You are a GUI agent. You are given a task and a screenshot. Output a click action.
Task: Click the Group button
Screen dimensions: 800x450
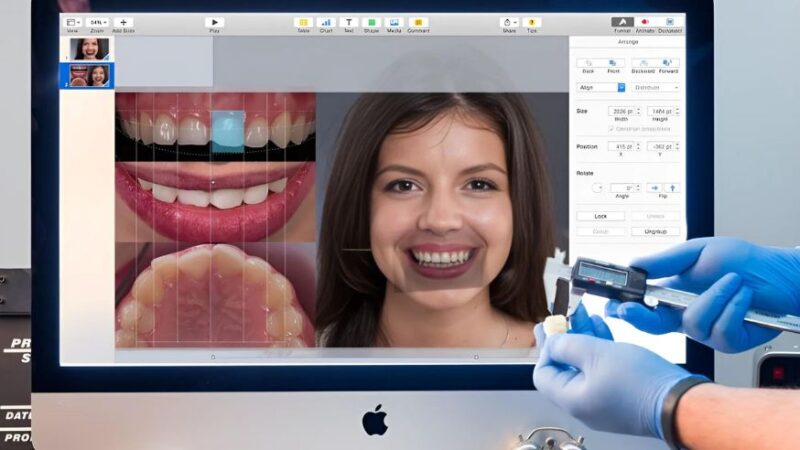point(601,232)
